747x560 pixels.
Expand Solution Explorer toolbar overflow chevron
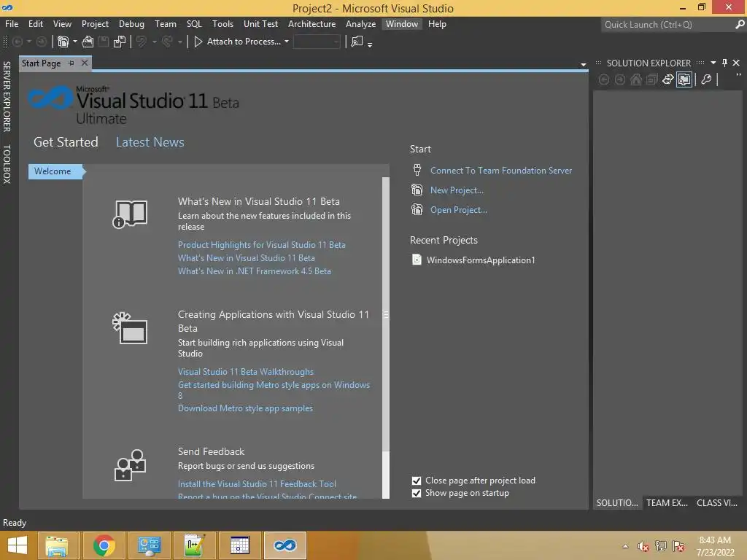(738, 76)
